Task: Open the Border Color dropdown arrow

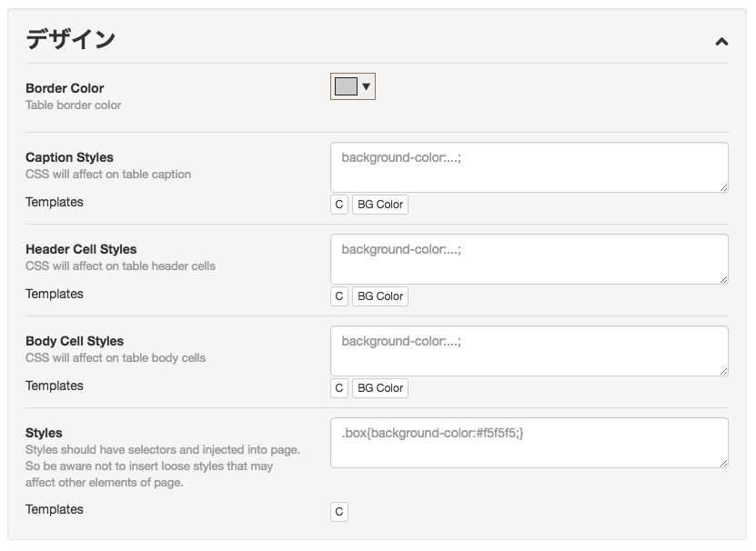Action: [x=367, y=86]
